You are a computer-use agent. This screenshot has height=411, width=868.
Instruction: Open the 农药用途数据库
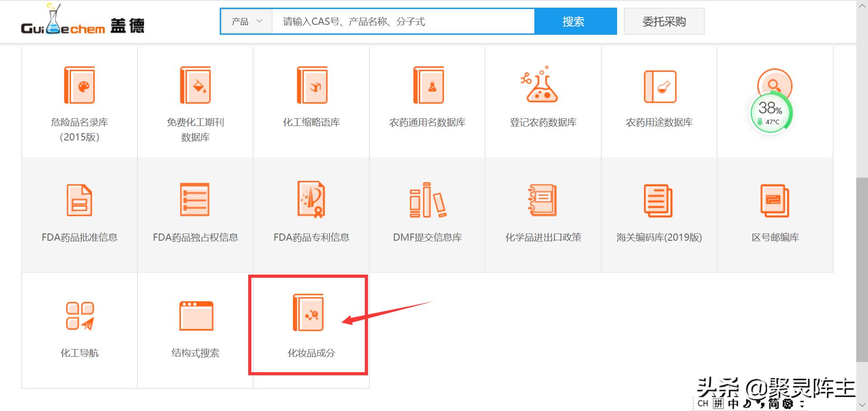[658, 97]
